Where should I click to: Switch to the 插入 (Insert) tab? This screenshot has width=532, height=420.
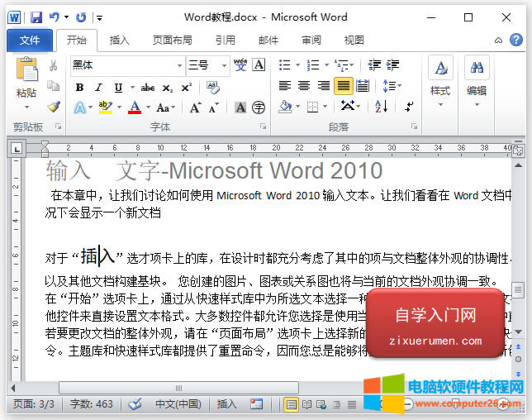point(119,40)
